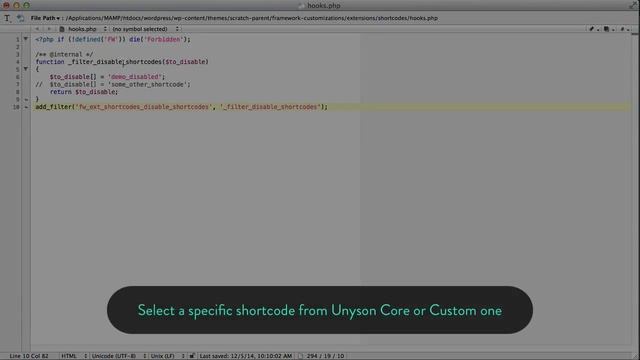Open the Unix (LF) line endings popup
Image resolution: width=640 pixels, height=360 pixels.
(167, 356)
